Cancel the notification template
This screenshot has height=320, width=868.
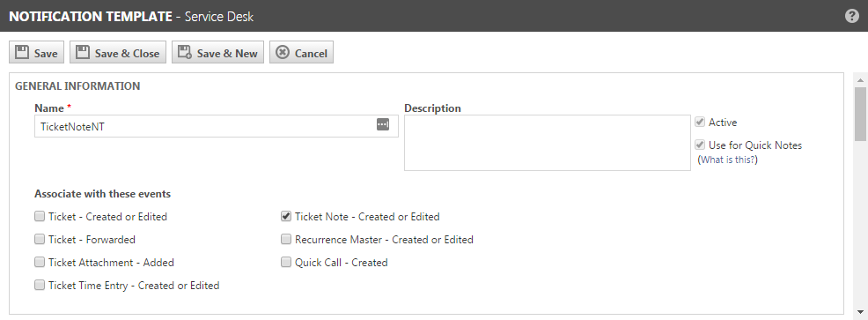(302, 53)
